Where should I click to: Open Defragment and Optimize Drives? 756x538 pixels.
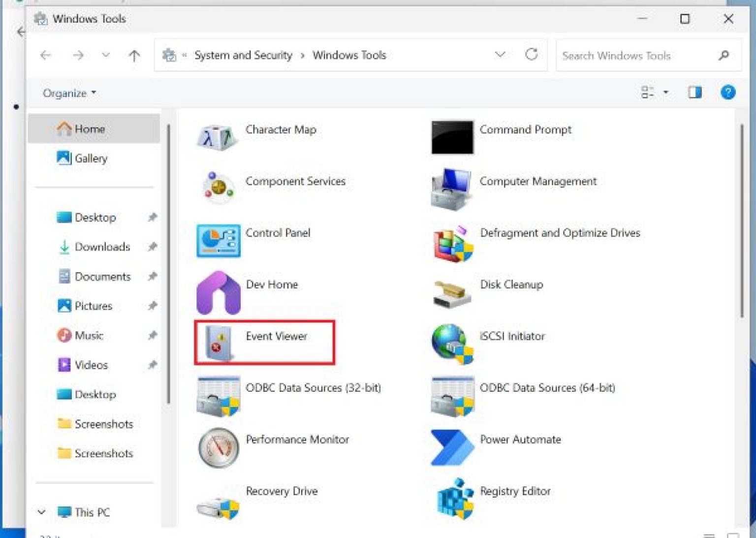pyautogui.click(x=561, y=233)
